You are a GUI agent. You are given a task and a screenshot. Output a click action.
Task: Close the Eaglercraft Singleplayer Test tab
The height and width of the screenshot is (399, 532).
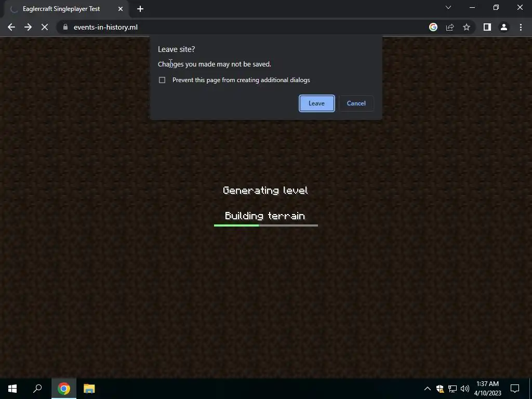(121, 9)
